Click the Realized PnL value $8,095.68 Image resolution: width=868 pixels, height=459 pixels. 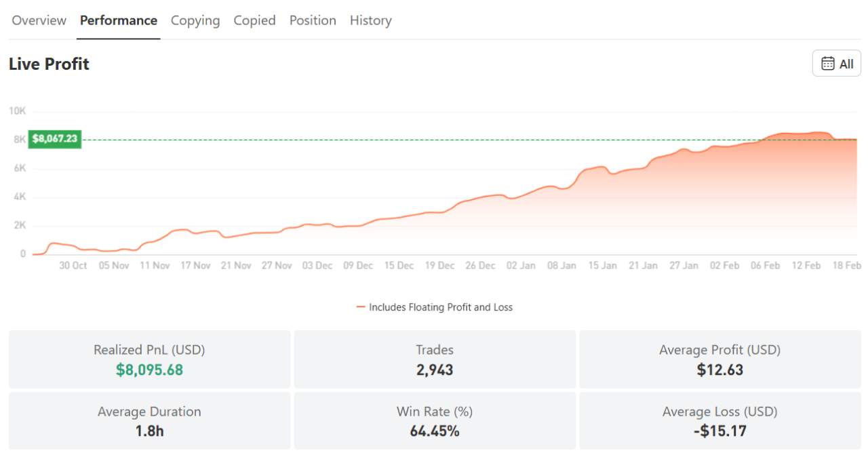149,370
